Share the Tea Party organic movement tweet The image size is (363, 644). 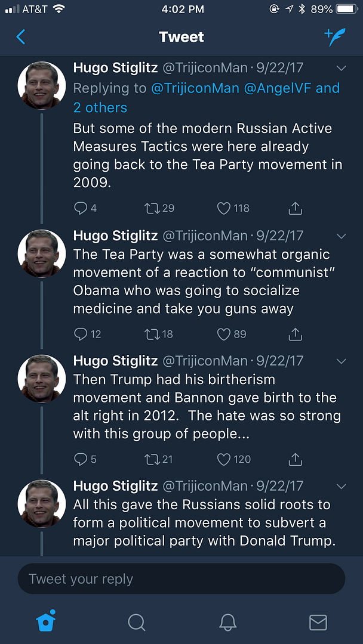point(295,334)
